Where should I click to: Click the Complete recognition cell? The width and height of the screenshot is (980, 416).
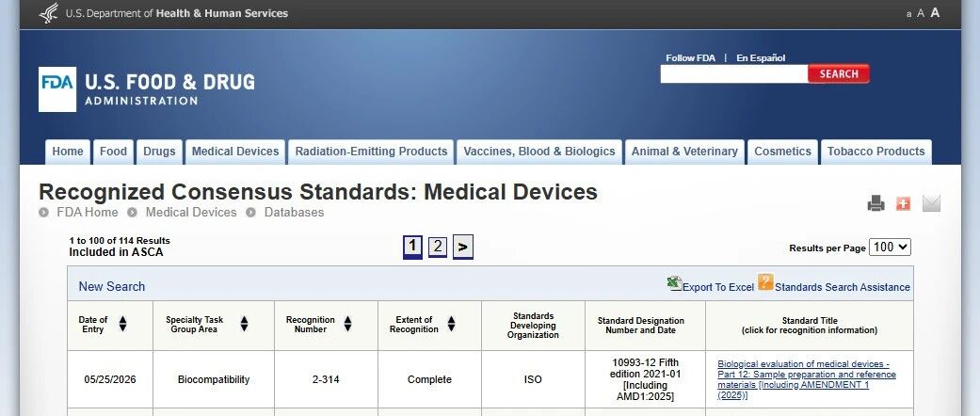coord(429,380)
